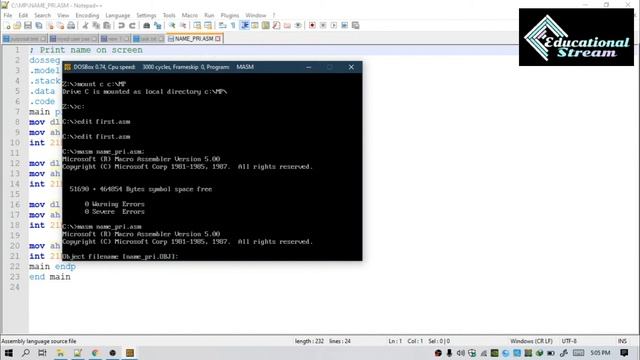Open the Tools menu
The width and height of the screenshot is (640, 360).
click(x=169, y=15)
